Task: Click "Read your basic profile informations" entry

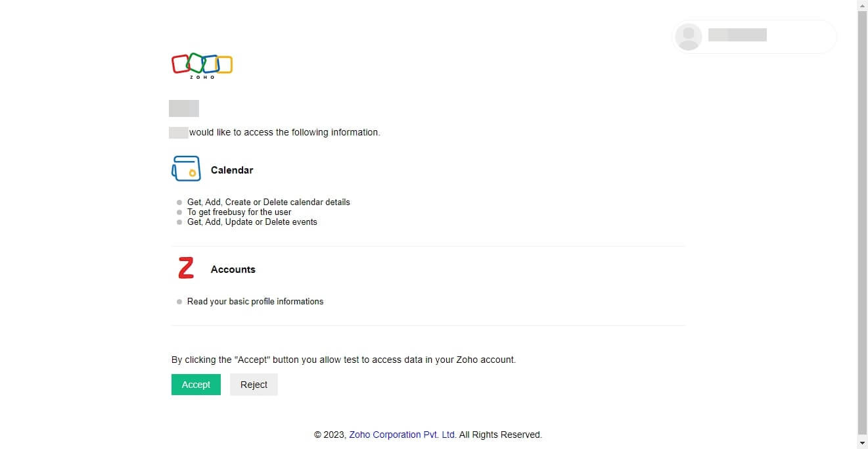Action: (x=255, y=301)
